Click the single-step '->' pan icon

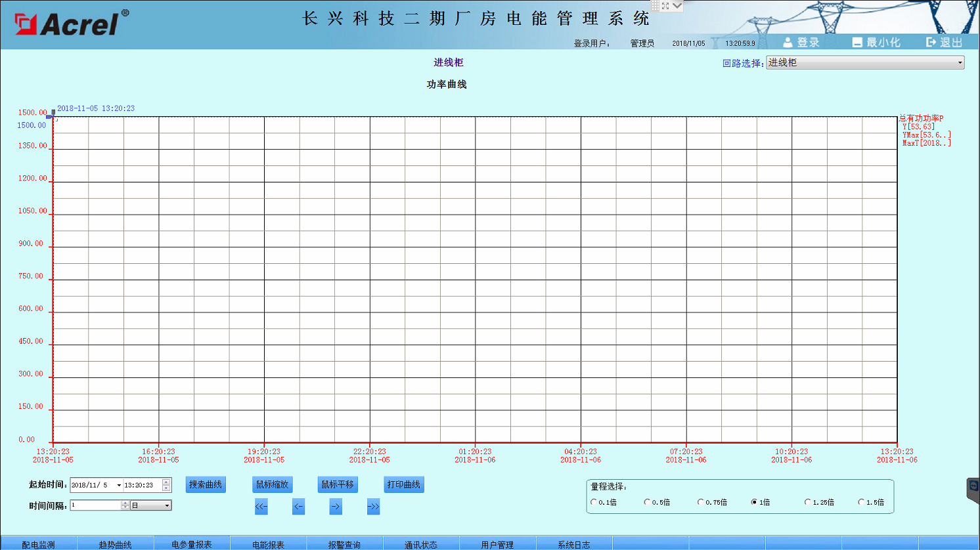click(336, 506)
